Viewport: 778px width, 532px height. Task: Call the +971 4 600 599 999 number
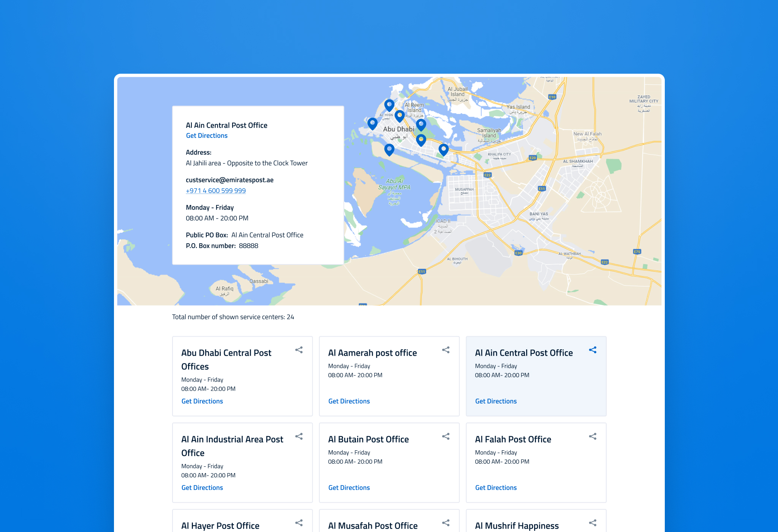tap(215, 191)
